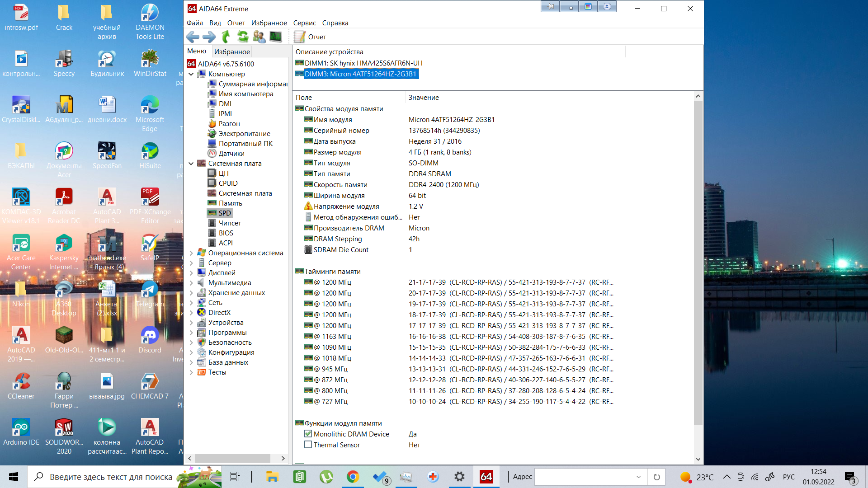Image resolution: width=868 pixels, height=488 pixels.
Task: Open the taskbar Адрес dropdown arrow
Action: pyautogui.click(x=638, y=477)
